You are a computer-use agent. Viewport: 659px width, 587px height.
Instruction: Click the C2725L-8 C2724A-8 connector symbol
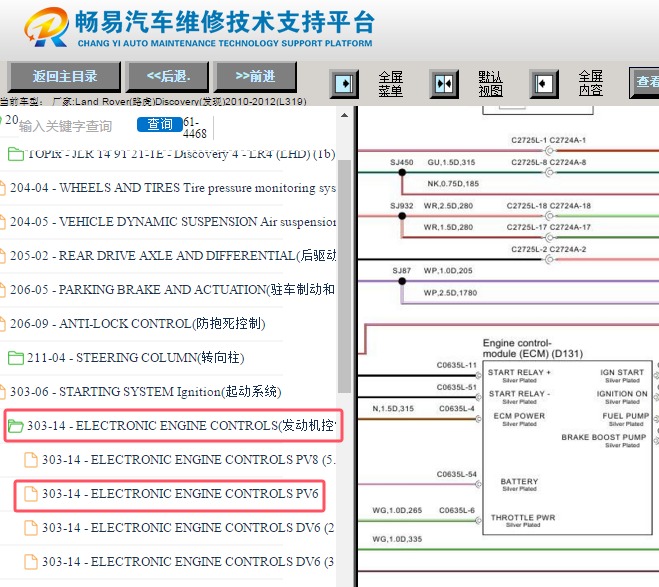pyautogui.click(x=549, y=172)
